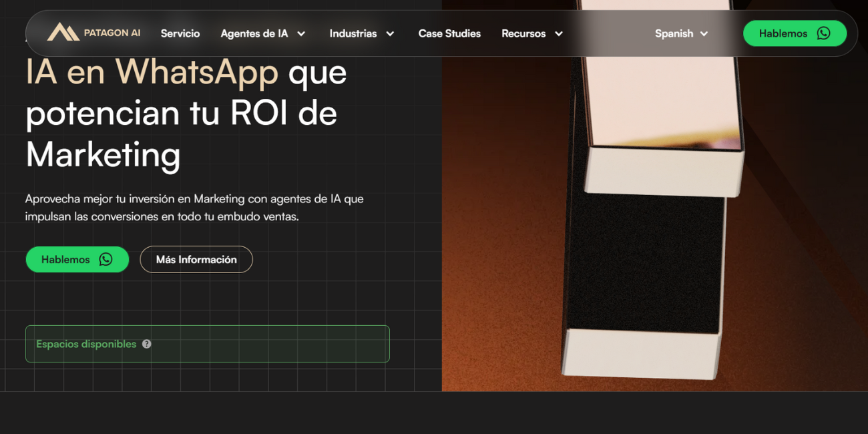Click the hero heading word Marketing
Screen dimensions: 868x434
tap(103, 154)
